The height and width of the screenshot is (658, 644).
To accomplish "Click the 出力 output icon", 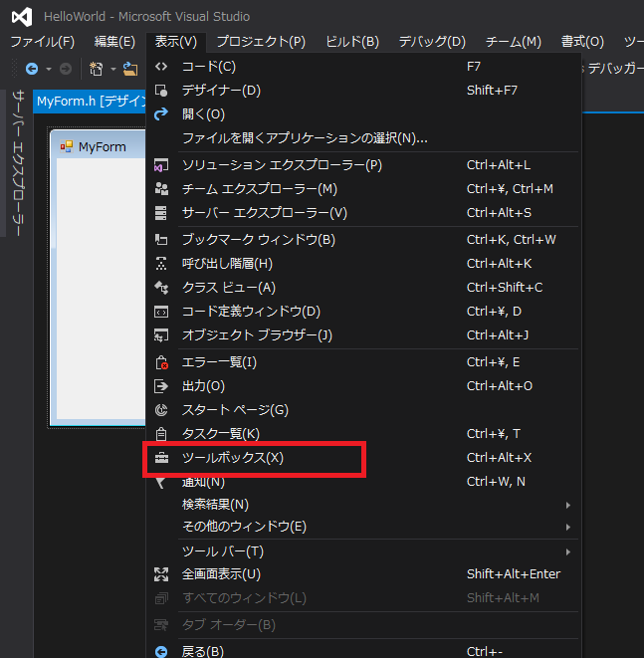I will click(161, 386).
